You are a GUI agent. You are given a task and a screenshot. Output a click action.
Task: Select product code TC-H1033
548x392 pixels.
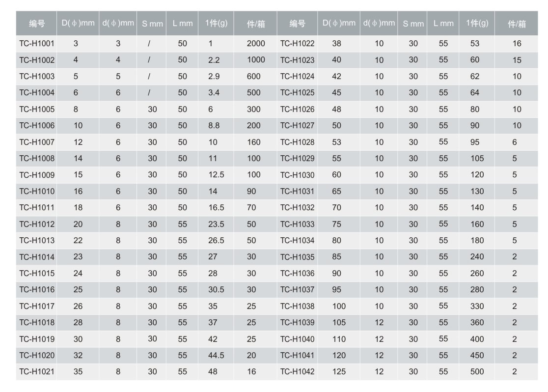click(297, 224)
